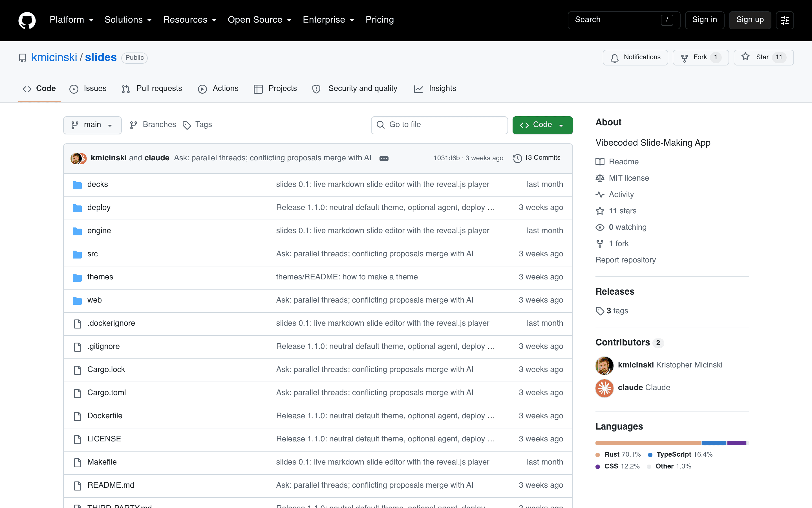Screen dimensions: 812x508
Task: Expand the Solutions menu
Action: click(128, 20)
